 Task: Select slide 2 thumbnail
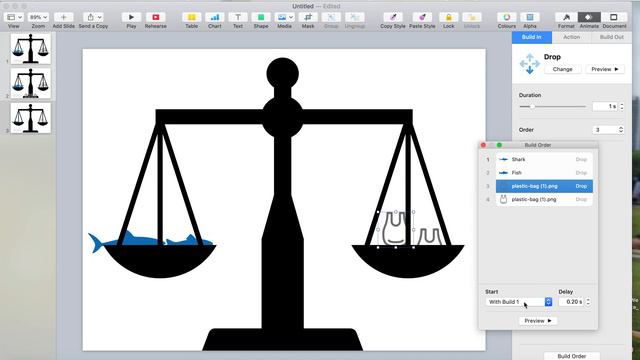pyautogui.click(x=31, y=84)
